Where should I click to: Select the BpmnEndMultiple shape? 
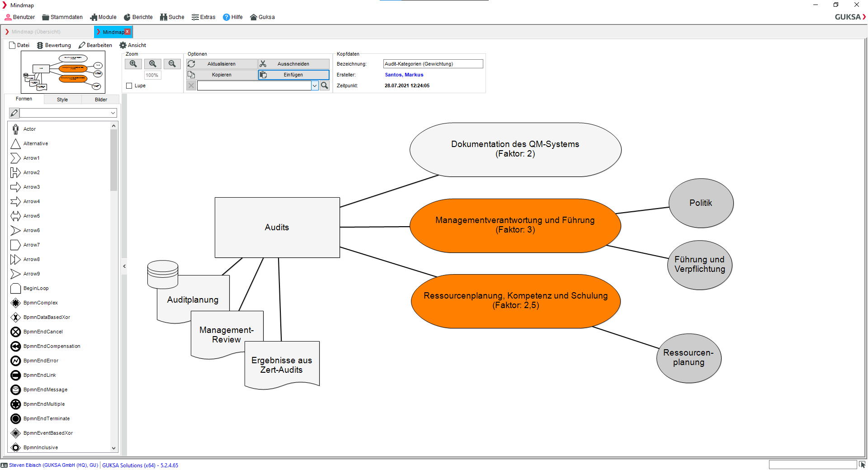16,404
